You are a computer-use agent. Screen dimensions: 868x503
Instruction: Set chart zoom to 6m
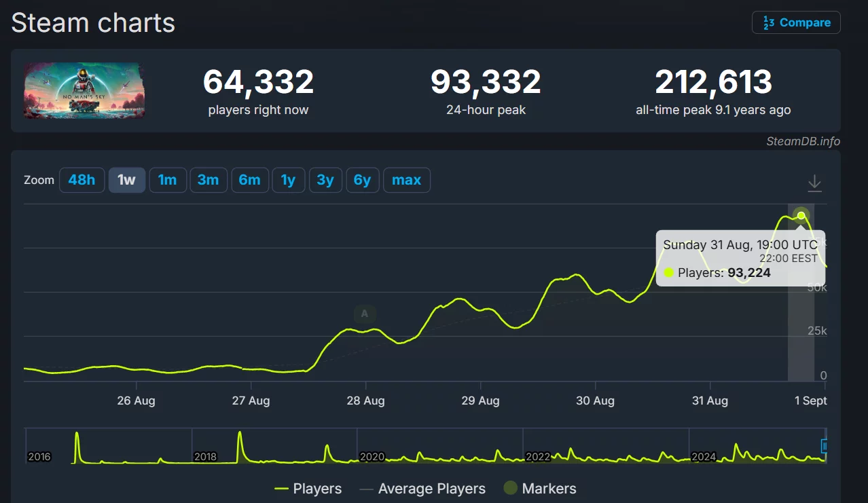(249, 180)
